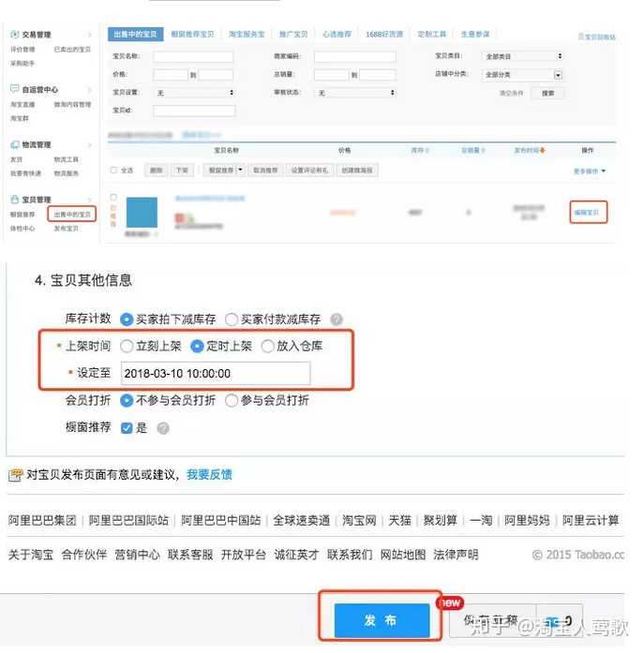Switch to the 定制工具 tab
Image resolution: width=644 pixels, height=653 pixels.
[432, 34]
